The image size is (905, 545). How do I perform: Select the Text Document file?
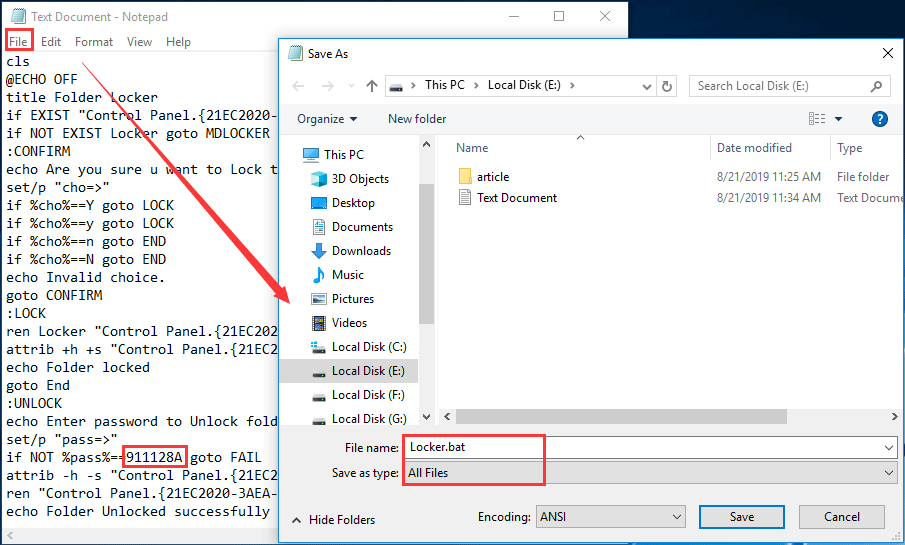[x=517, y=198]
